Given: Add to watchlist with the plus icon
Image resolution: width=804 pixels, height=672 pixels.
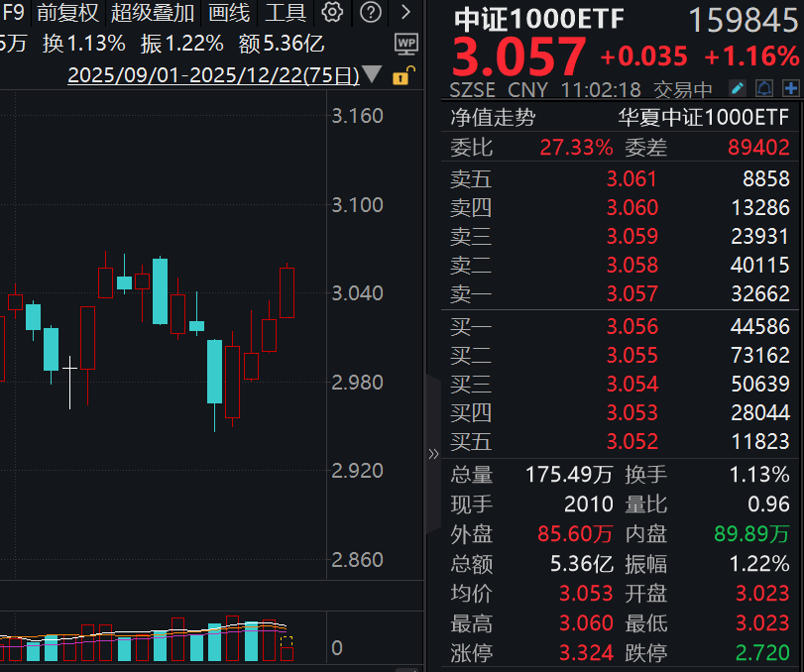Looking at the screenshot, I should [x=789, y=88].
